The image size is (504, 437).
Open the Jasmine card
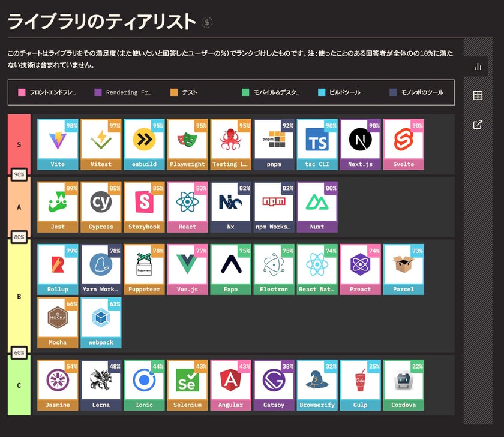58,385
